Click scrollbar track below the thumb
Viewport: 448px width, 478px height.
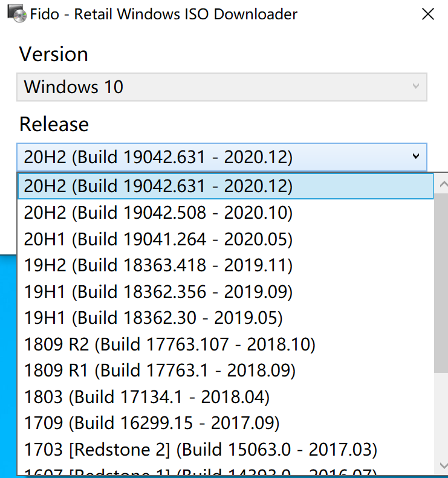pos(441,414)
